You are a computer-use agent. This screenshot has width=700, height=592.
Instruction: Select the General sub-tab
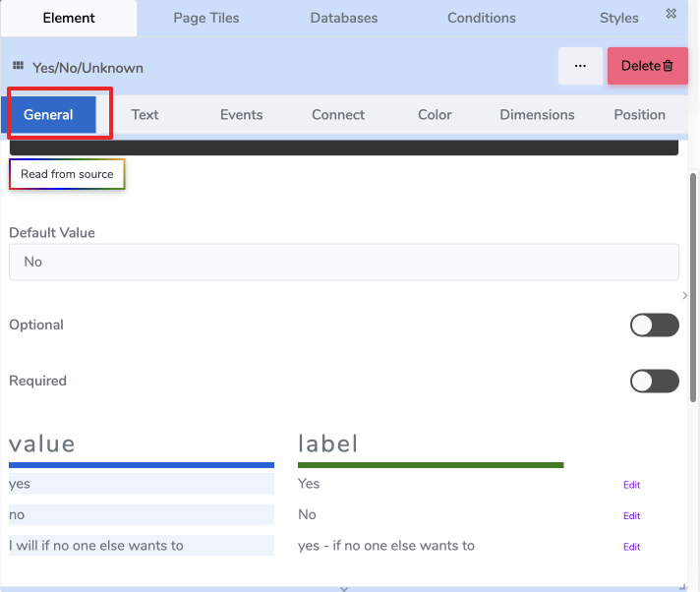(x=48, y=115)
